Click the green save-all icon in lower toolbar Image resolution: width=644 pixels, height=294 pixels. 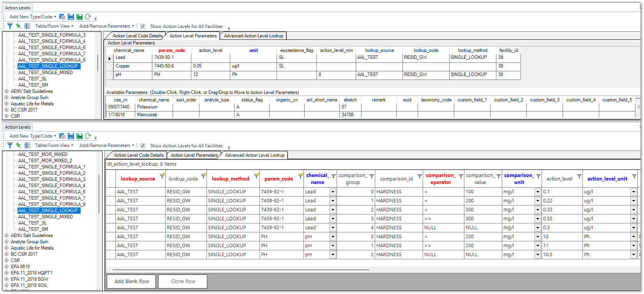tap(79, 136)
